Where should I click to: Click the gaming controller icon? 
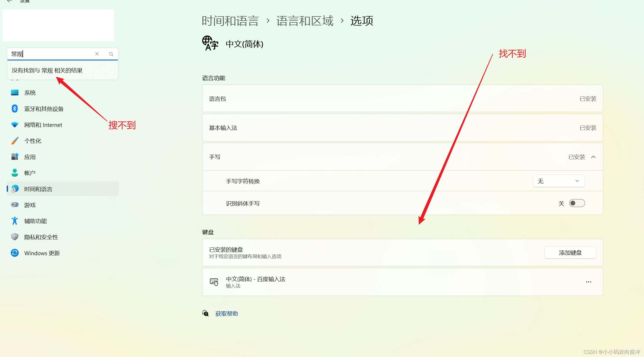click(x=15, y=205)
